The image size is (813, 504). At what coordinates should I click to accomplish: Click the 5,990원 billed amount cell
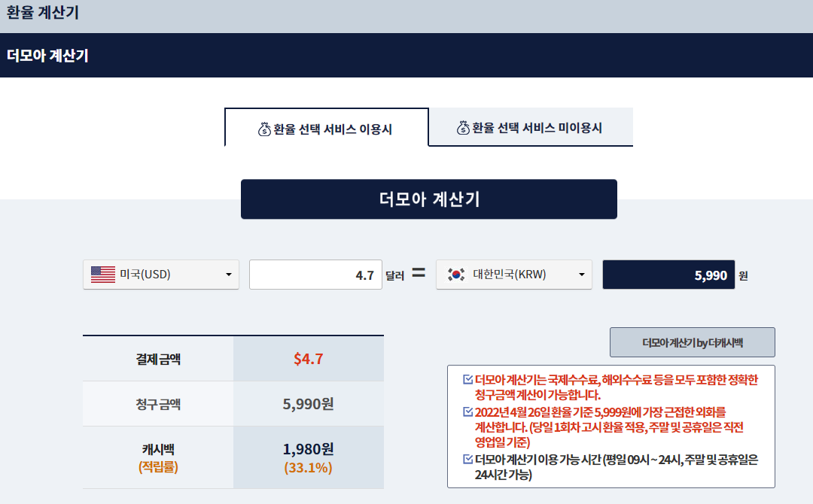tap(309, 404)
